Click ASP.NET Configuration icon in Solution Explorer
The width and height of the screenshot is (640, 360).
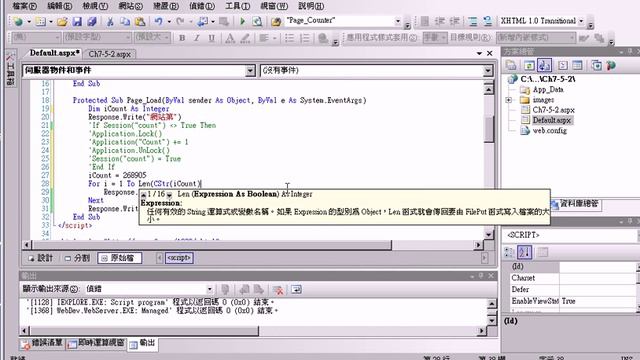(x=611, y=65)
